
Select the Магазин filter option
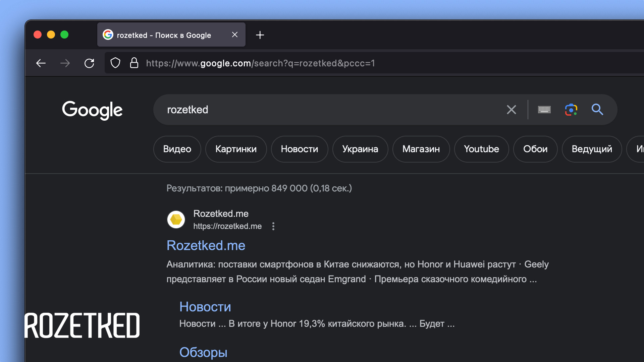(421, 149)
